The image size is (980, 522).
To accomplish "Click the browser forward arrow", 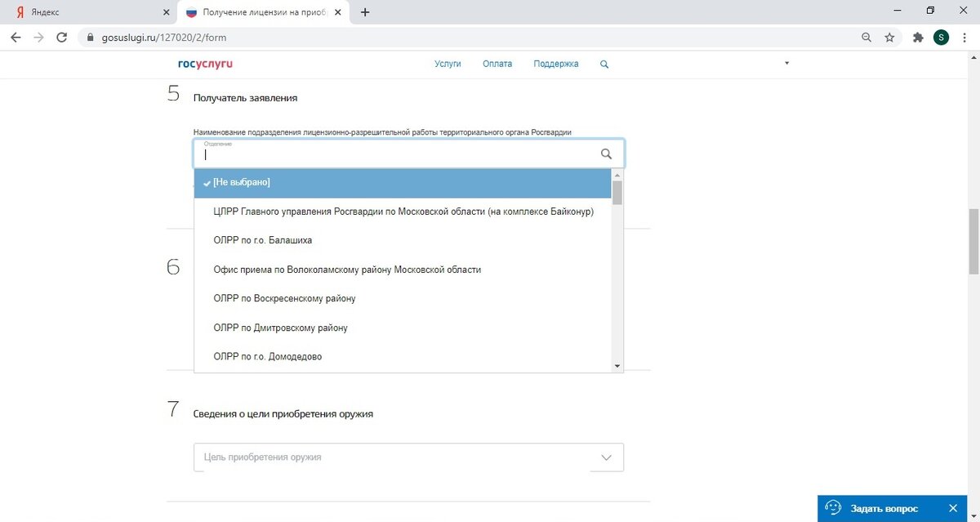I will [x=38, y=37].
